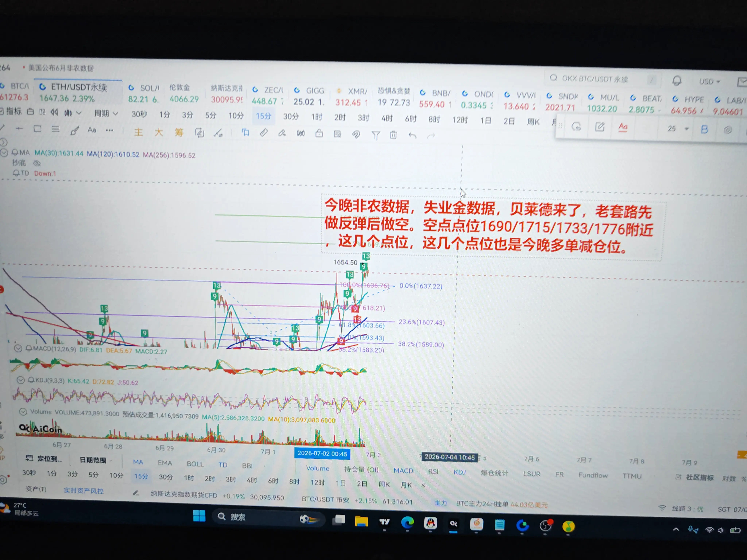Select 12时 in bottom timeframe bar

[318, 482]
